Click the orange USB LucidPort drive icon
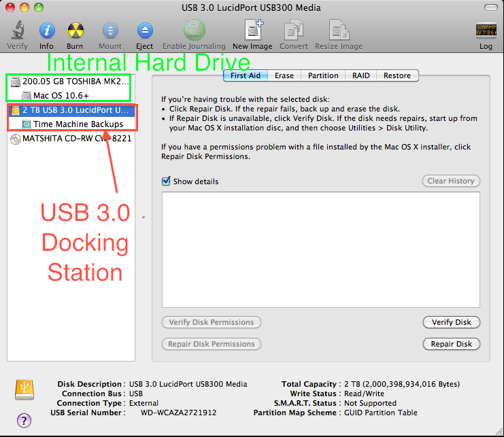The height and width of the screenshot is (437, 504). [x=16, y=110]
